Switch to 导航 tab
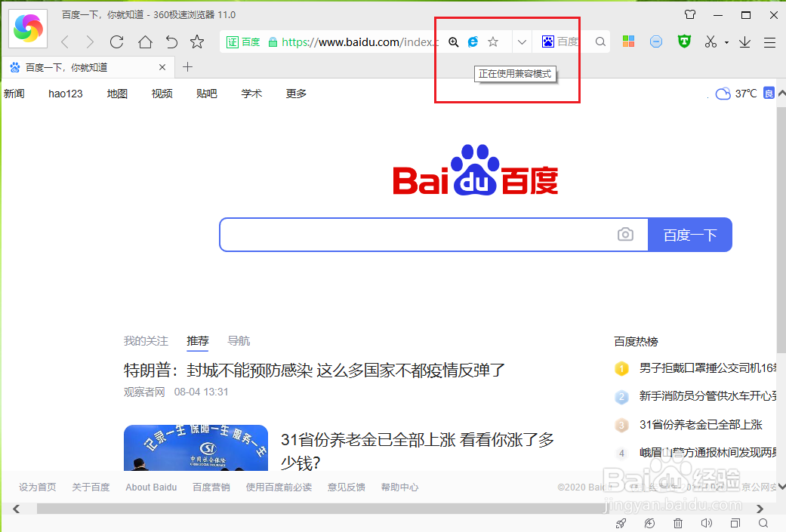The image size is (786, 532). click(239, 341)
